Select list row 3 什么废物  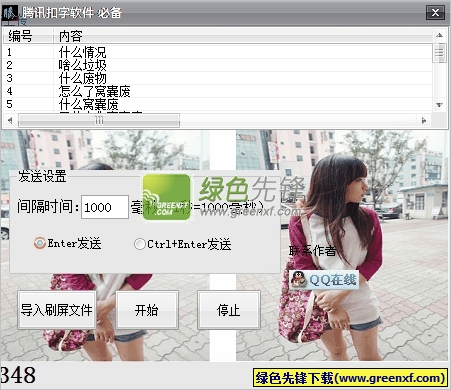pos(217,78)
